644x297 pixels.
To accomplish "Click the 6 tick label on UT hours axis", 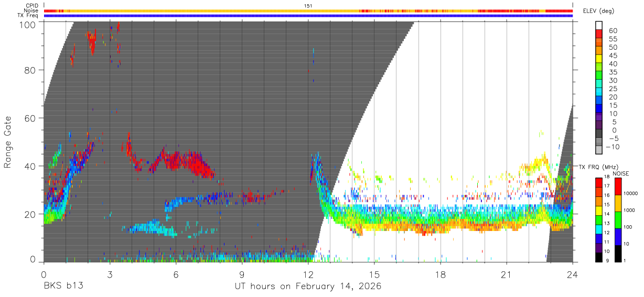I will point(176,274).
